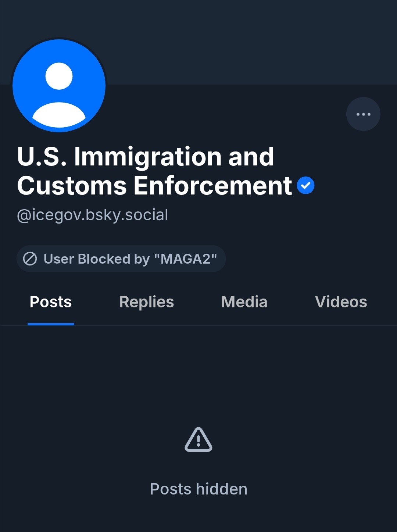
Task: Click the "User Blocked by" text
Action: (x=96, y=259)
